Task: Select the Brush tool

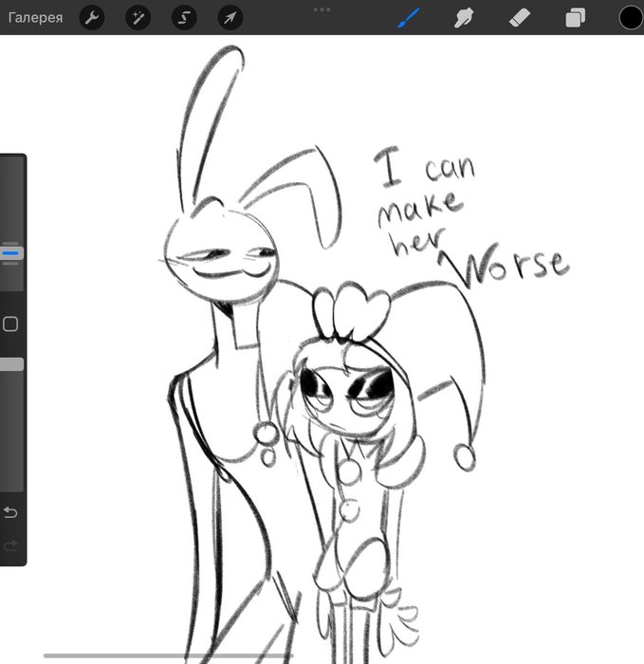Action: tap(408, 18)
